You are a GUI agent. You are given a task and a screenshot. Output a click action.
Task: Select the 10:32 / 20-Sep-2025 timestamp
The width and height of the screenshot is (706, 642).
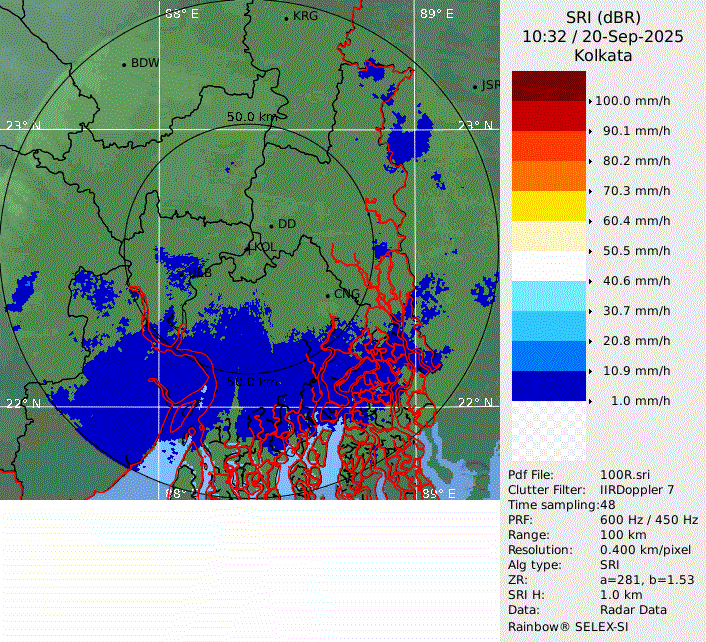pos(602,36)
